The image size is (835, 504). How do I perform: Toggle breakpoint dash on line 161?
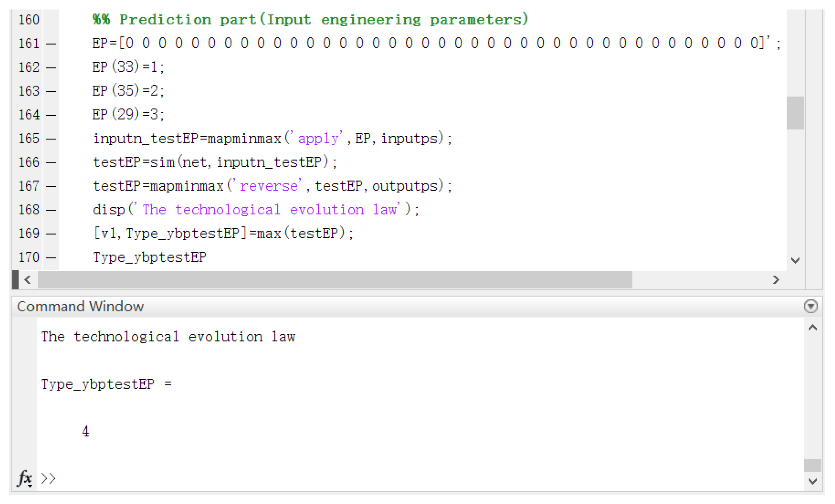(51, 44)
